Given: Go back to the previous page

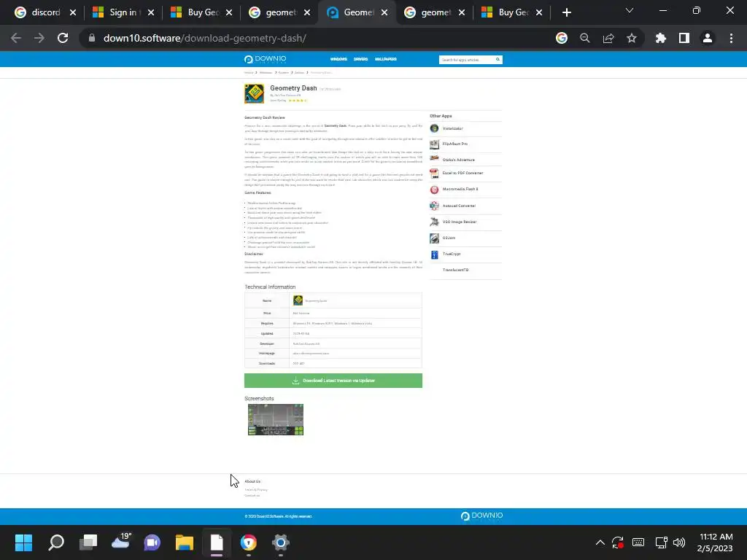Looking at the screenshot, I should click(16, 38).
